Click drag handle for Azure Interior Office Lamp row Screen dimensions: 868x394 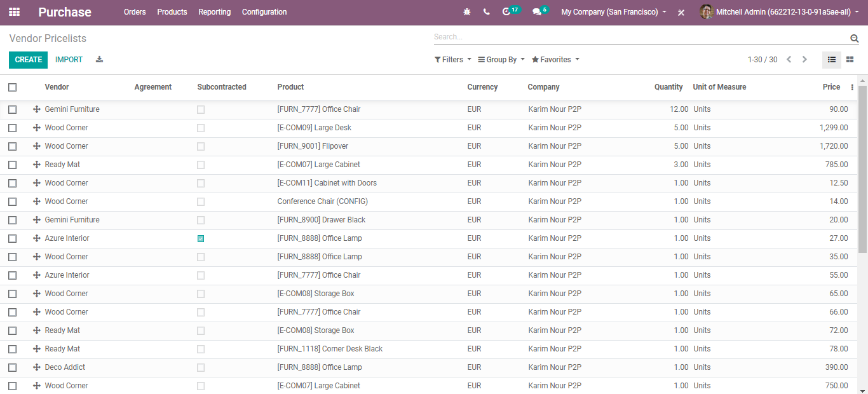tap(37, 238)
